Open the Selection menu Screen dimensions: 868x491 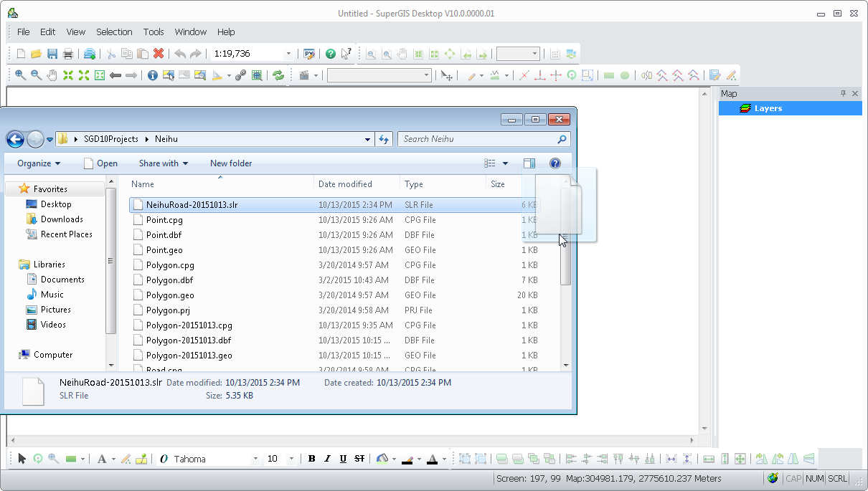click(x=115, y=32)
